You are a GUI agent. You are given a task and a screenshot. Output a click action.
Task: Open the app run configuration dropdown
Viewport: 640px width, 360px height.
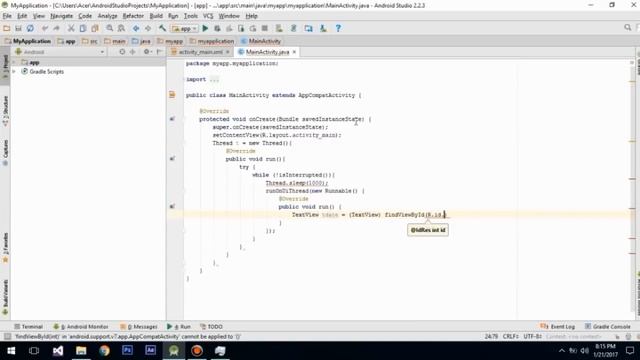tap(185, 29)
